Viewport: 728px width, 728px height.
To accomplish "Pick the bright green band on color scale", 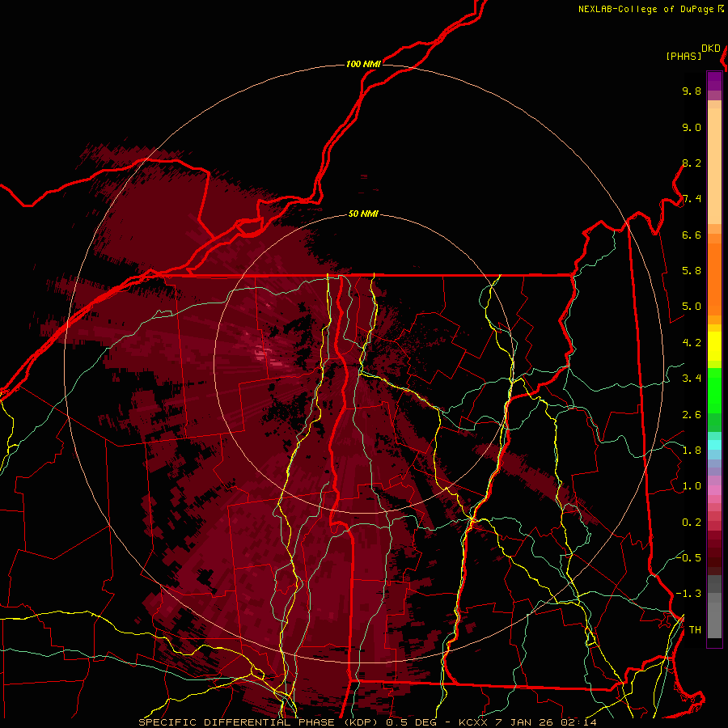I will pyautogui.click(x=714, y=390).
